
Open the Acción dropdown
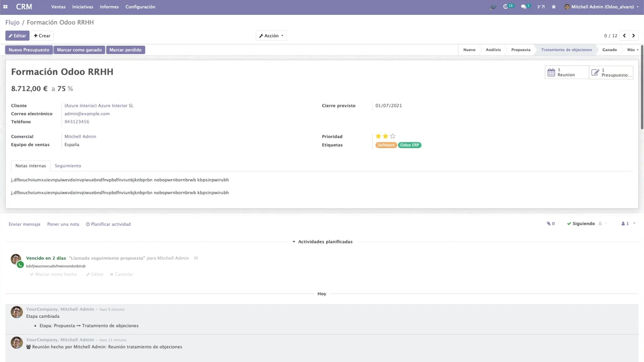pyautogui.click(x=271, y=36)
